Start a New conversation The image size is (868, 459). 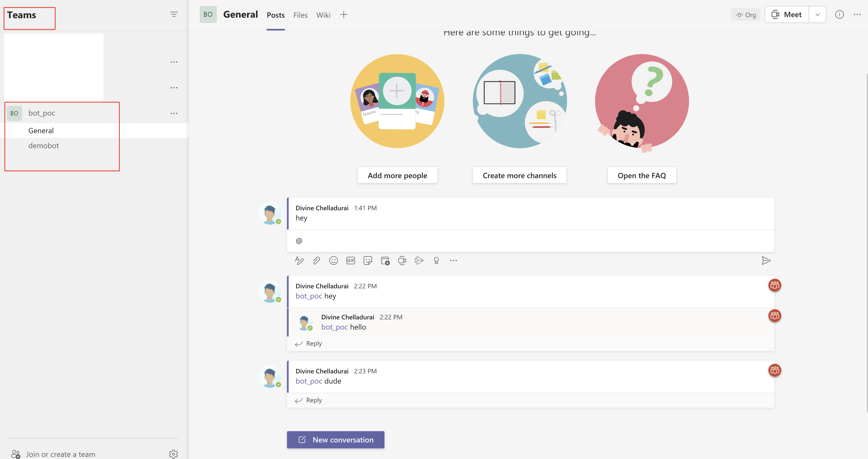[335, 439]
